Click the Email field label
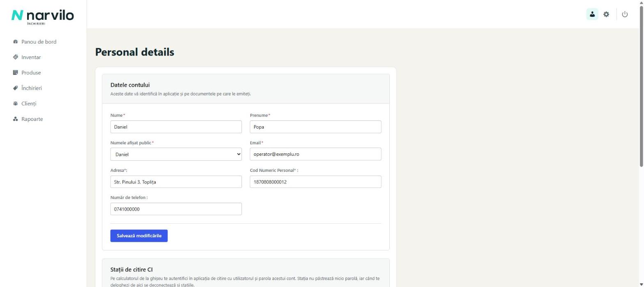The image size is (644, 287). click(x=256, y=143)
